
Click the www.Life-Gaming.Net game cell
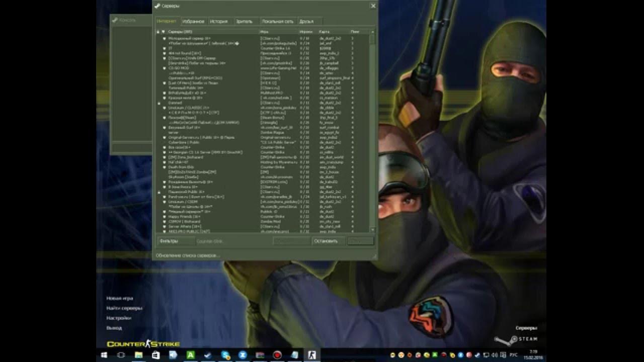pyautogui.click(x=278, y=68)
